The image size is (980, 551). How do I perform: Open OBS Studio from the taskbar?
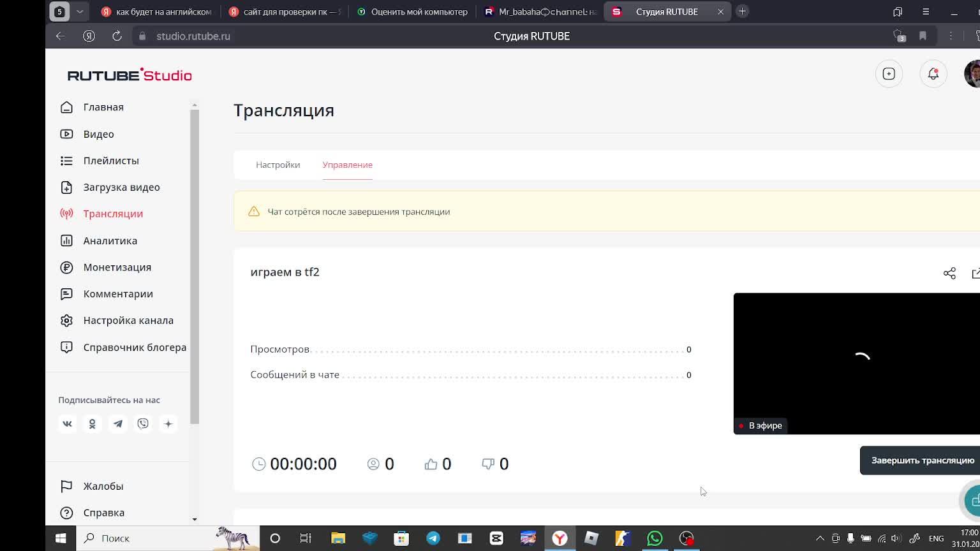point(687,538)
